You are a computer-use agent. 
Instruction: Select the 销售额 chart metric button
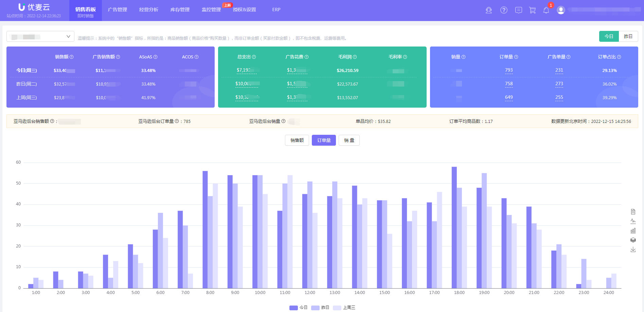coord(297,140)
